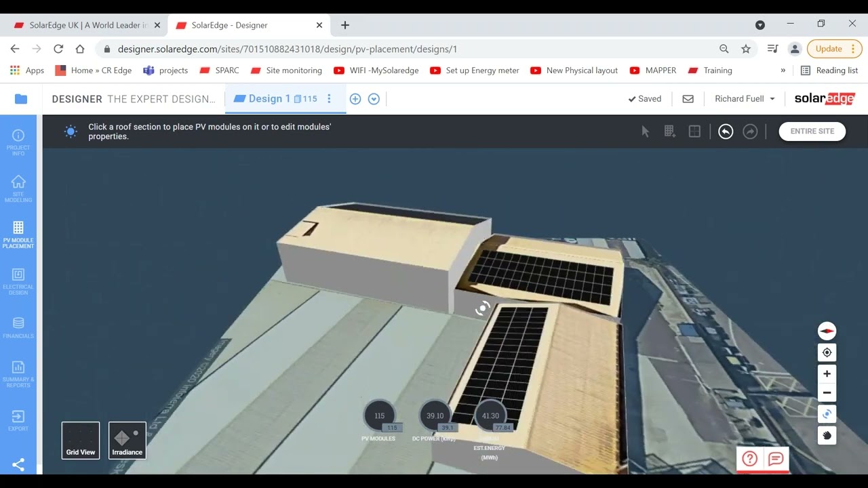This screenshot has width=868, height=488.
Task: Focus the address bar URL
Action: (x=288, y=49)
